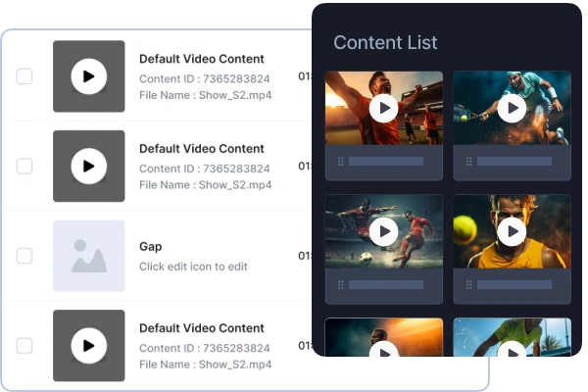Click title placeholder bar under soccer kicking card
The height and width of the screenshot is (392, 588).
386,285
